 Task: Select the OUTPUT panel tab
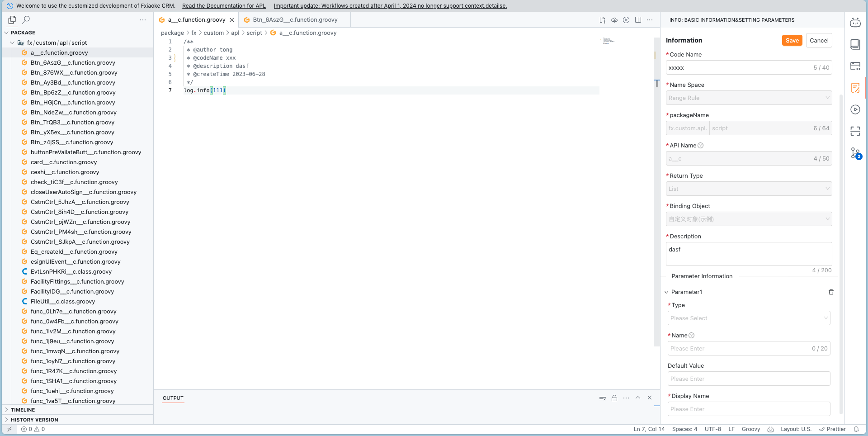coord(173,398)
